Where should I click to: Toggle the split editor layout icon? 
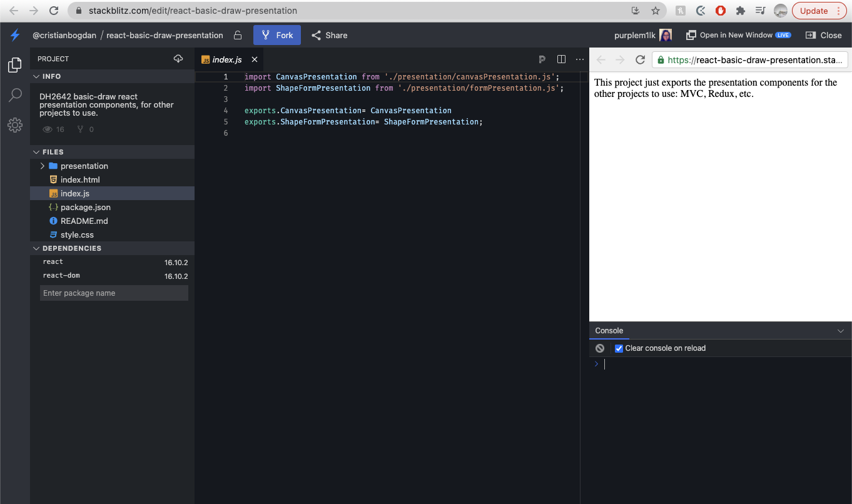(561, 59)
